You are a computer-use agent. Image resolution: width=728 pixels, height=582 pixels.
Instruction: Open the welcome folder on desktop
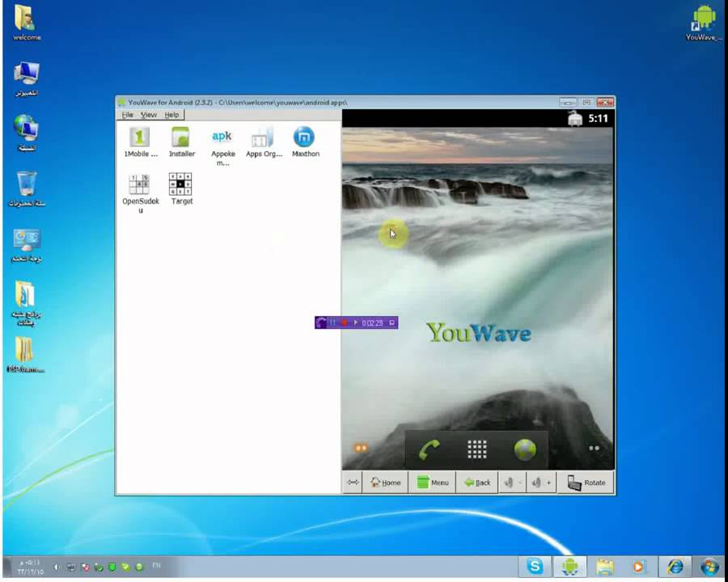(x=27, y=23)
